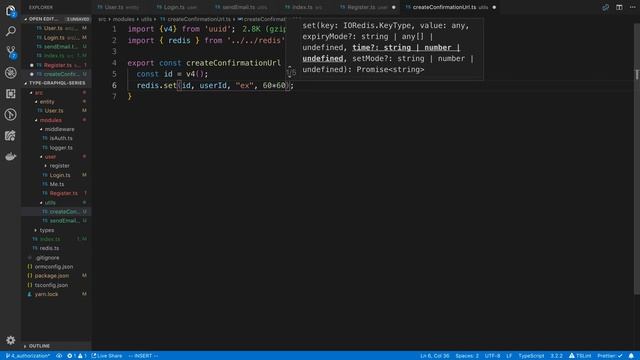Screen dimensions: 640x360
Task: Open the editor More Actions menu
Action: click(x=632, y=7)
